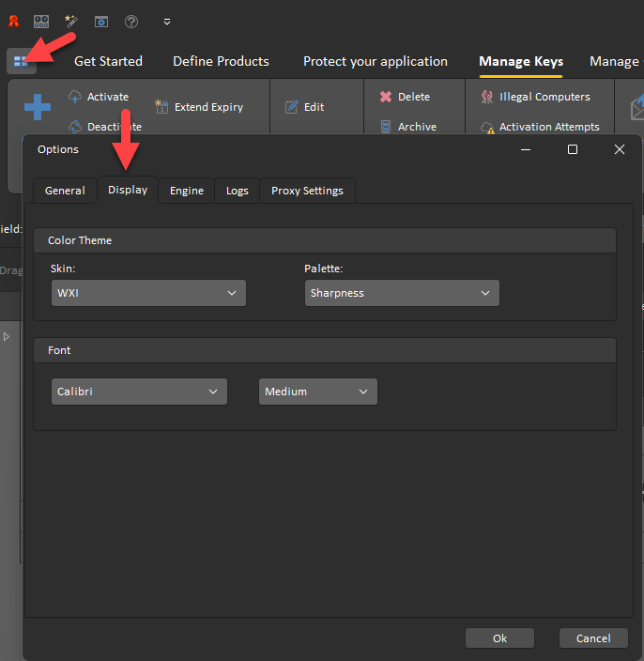Image resolution: width=644 pixels, height=661 pixels.
Task: Open Illegal Computers from ribbon
Action: 535,97
